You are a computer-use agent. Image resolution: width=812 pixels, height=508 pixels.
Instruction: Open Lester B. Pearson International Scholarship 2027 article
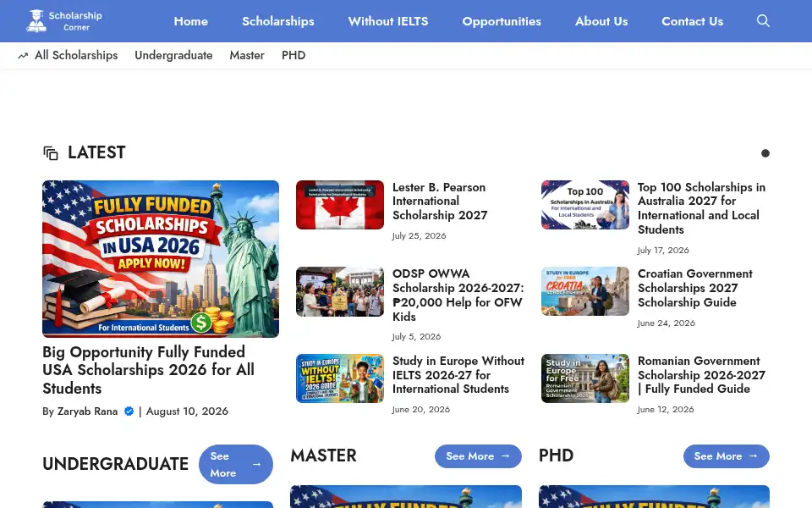440,202
